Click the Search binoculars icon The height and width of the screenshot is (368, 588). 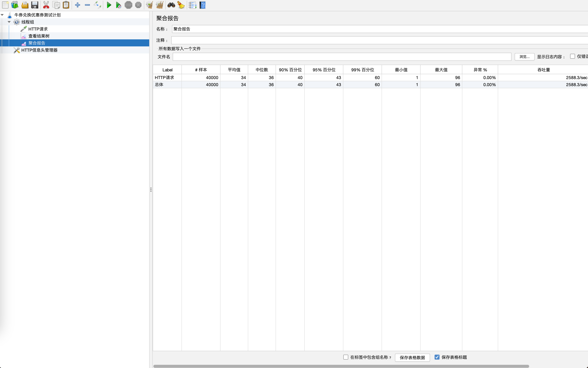tap(171, 5)
